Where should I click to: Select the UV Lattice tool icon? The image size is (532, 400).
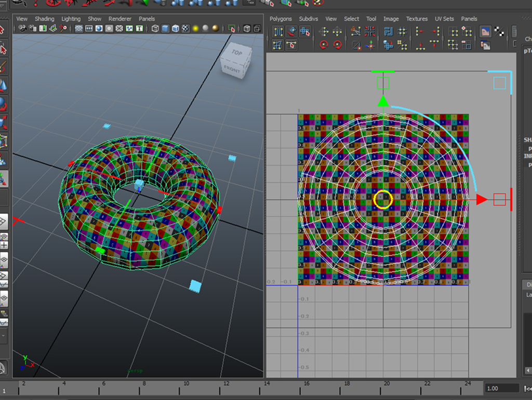pos(278,32)
